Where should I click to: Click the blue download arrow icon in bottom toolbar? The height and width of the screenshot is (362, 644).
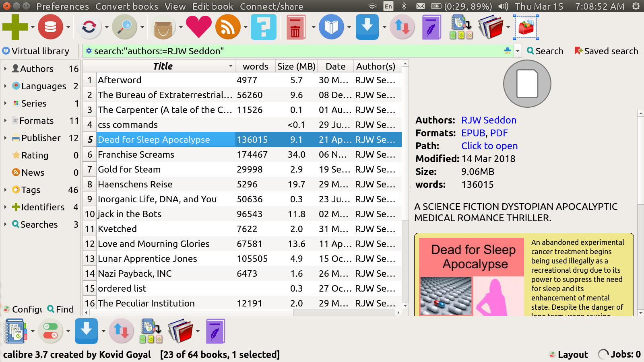(86, 331)
